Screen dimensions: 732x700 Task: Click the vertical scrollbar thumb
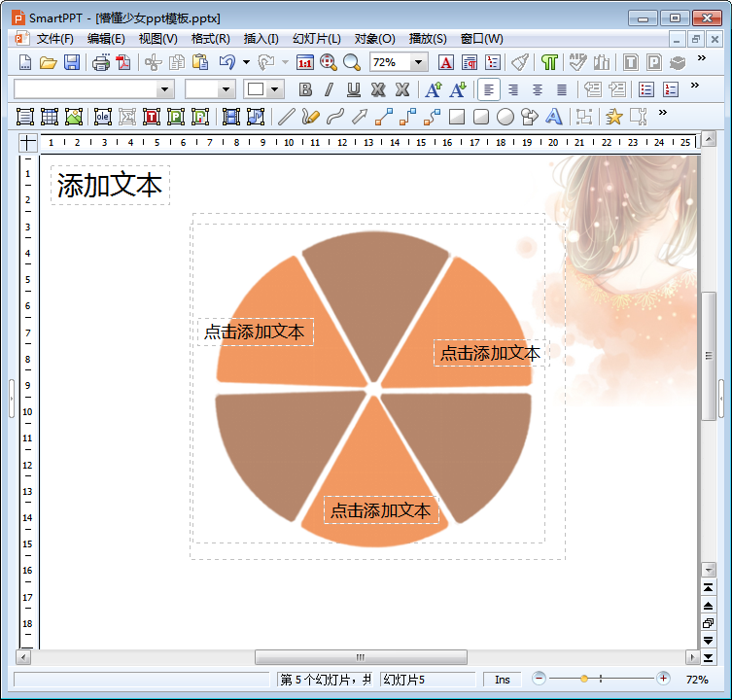[x=709, y=356]
